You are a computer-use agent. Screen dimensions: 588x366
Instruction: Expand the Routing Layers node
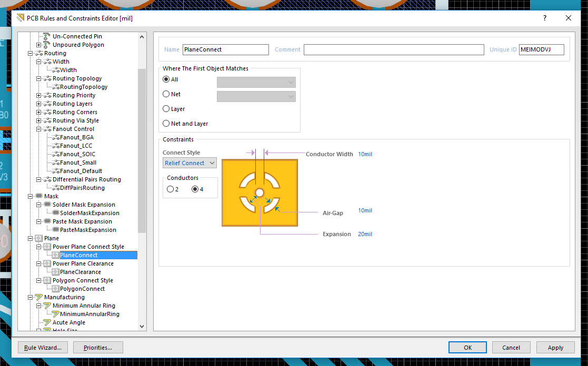click(x=38, y=104)
